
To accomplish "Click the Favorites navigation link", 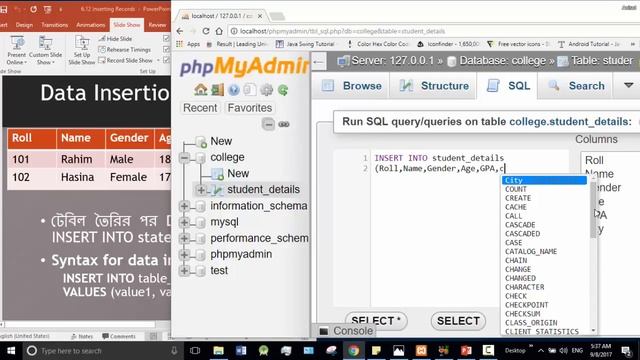I will (249, 108).
